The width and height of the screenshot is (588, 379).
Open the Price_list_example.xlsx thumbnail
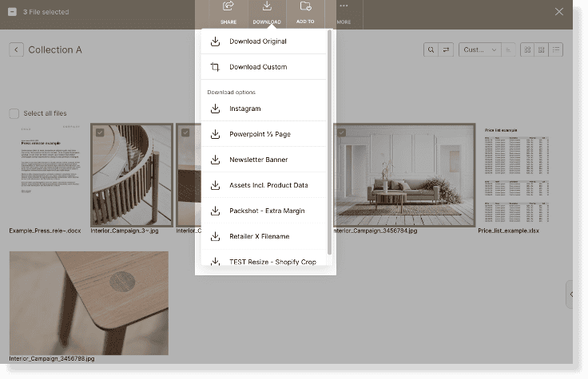tap(517, 175)
